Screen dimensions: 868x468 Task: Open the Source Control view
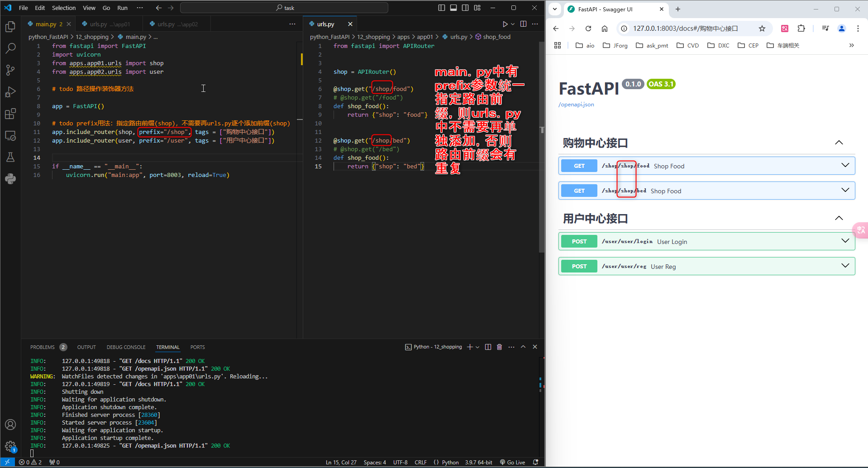click(x=10, y=70)
